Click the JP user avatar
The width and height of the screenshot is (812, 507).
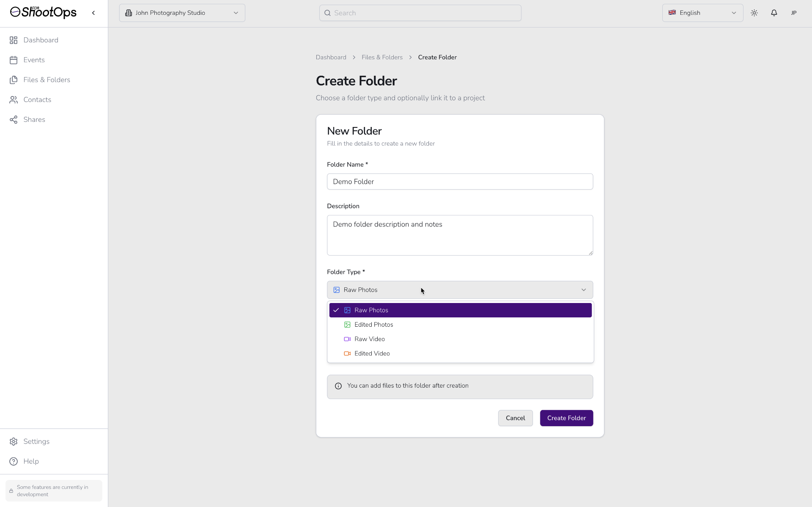point(794,13)
